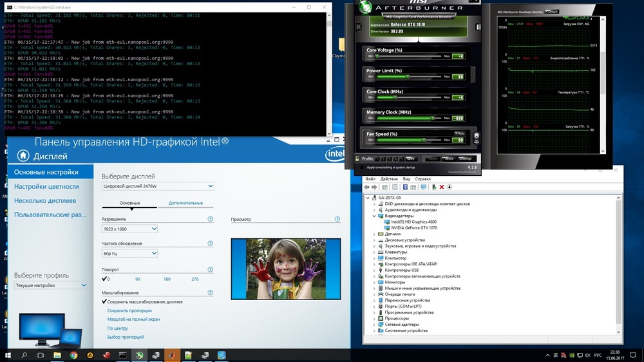Click Forward arrow in Device Manager toolbar
644x362 pixels.
click(x=374, y=187)
